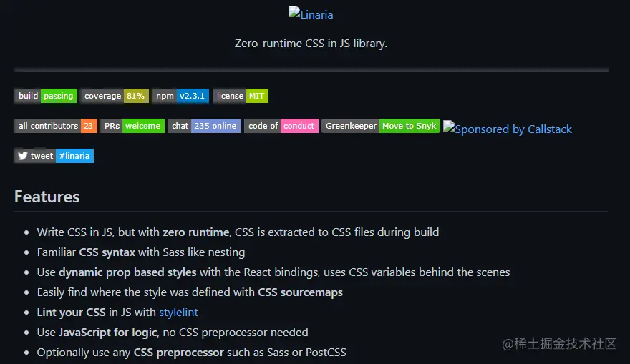This screenshot has height=364, width=630.
Task: Open the npm v2.3.1 badge
Action: coord(180,96)
